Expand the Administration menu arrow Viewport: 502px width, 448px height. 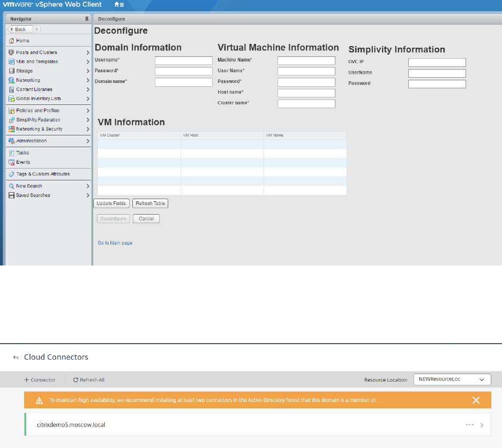(x=88, y=141)
